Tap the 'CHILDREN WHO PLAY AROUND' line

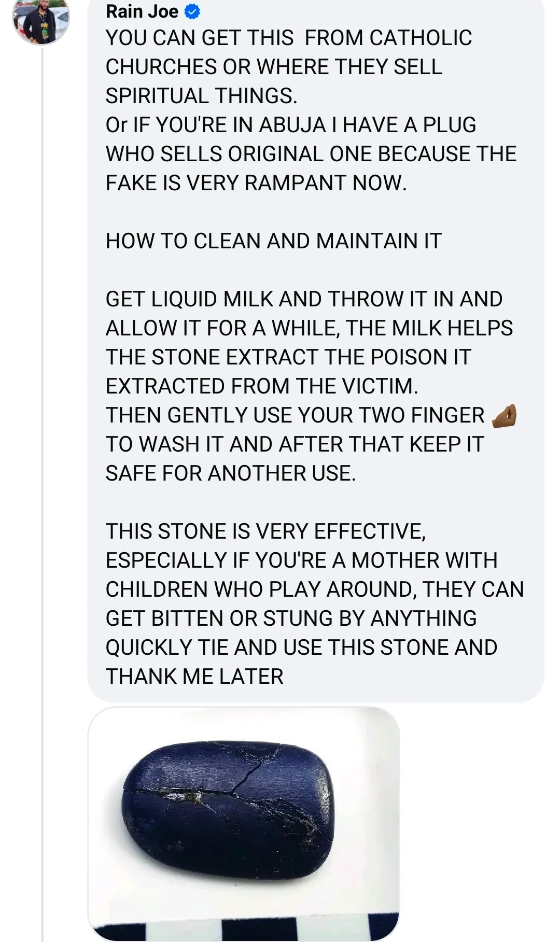click(x=315, y=589)
